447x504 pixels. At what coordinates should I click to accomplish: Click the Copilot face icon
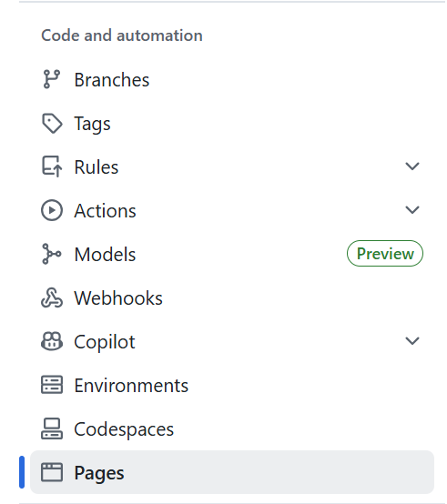(52, 341)
